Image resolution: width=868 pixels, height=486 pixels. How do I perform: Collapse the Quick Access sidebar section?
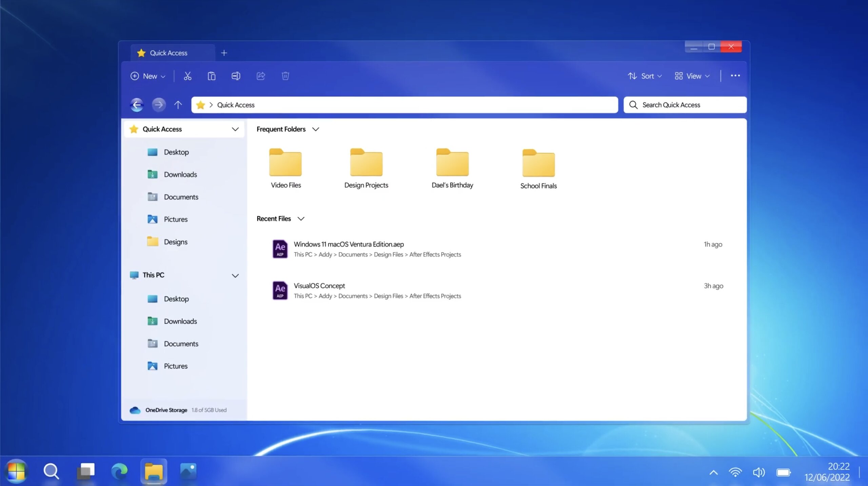point(235,129)
